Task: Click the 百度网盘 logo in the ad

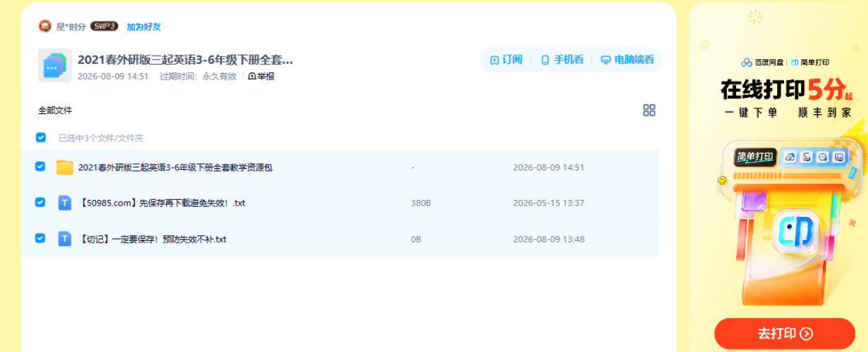Action: point(763,62)
